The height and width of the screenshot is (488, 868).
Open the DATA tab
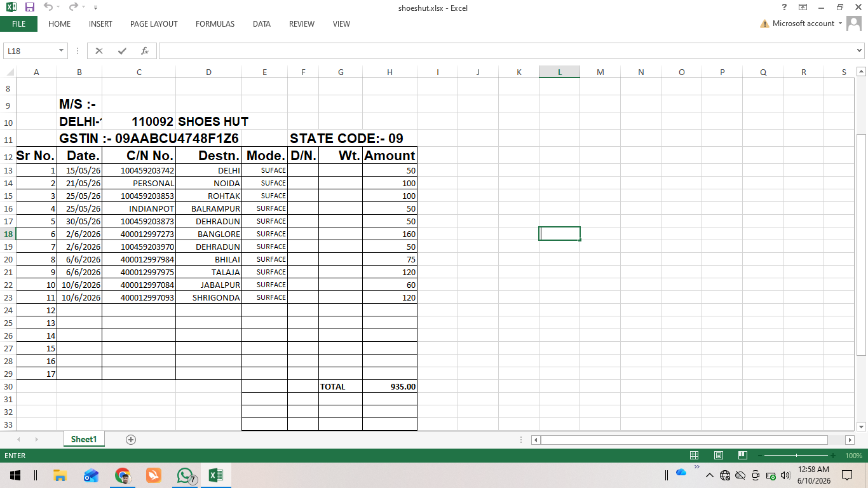point(262,24)
